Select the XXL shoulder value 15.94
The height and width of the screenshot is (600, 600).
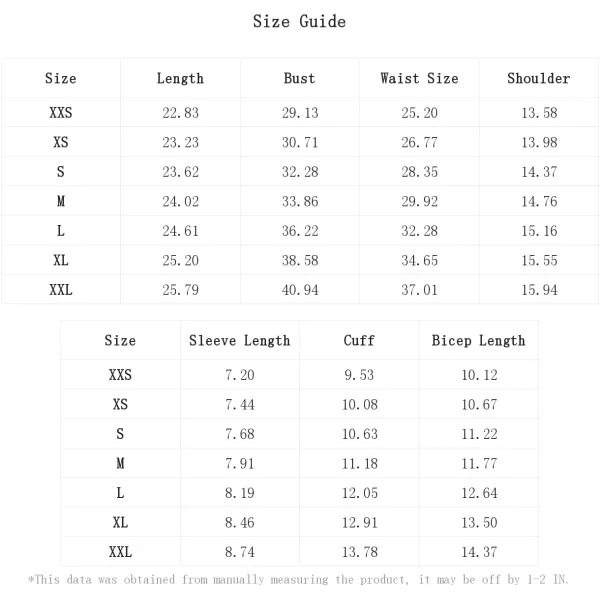click(x=538, y=290)
